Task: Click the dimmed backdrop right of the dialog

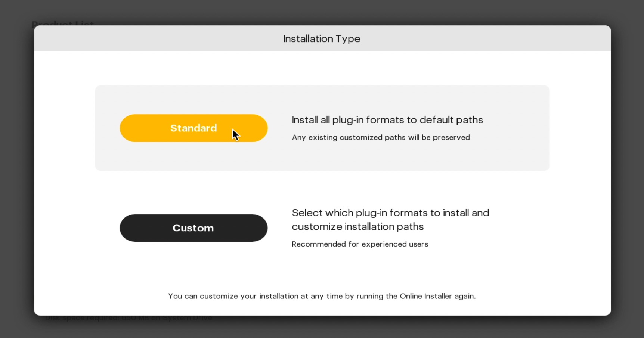Action: [x=628, y=168]
